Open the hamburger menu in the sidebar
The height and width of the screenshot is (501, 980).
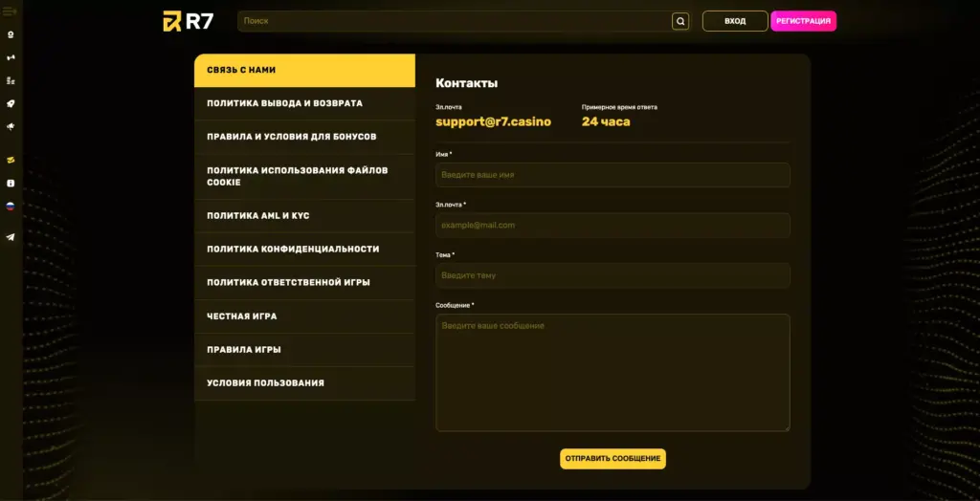[x=10, y=11]
